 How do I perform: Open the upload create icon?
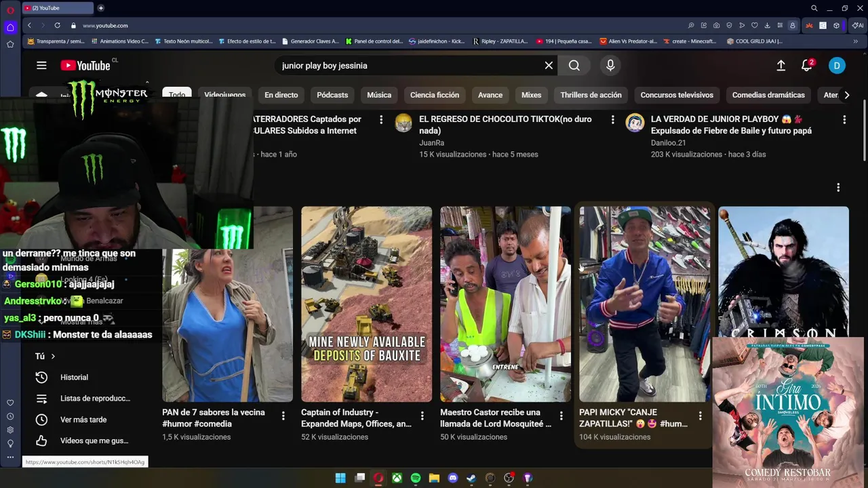781,66
